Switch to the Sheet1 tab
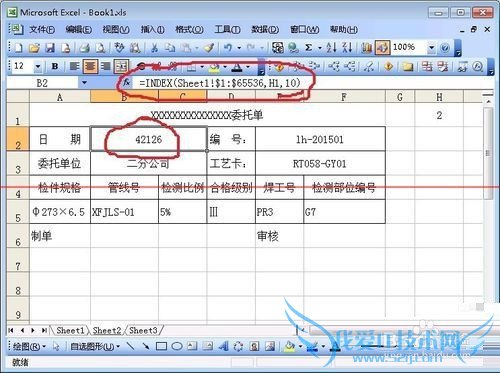 (70, 330)
